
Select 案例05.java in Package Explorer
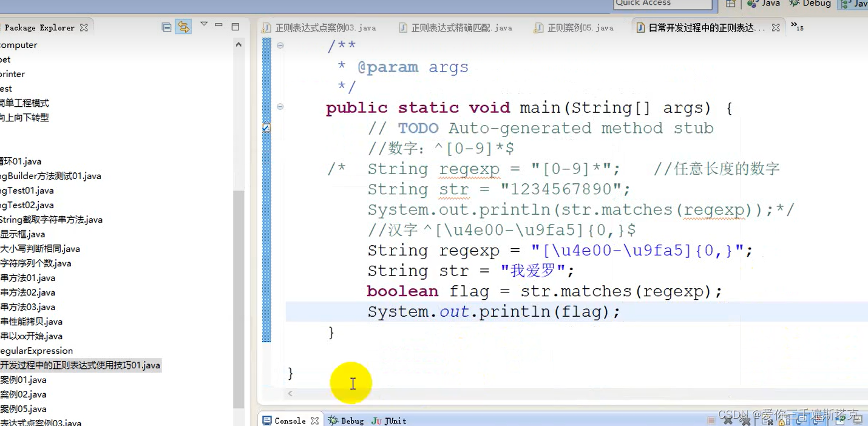(23, 409)
